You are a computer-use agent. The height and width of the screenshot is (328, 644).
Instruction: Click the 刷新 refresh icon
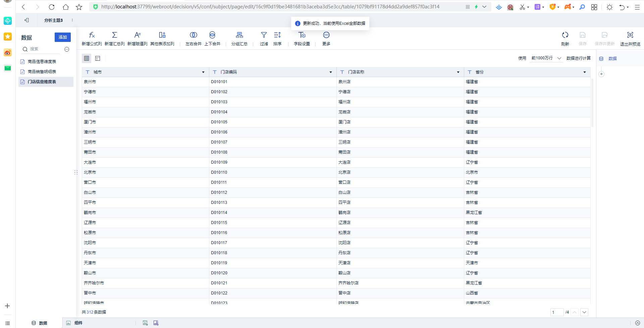(x=565, y=35)
